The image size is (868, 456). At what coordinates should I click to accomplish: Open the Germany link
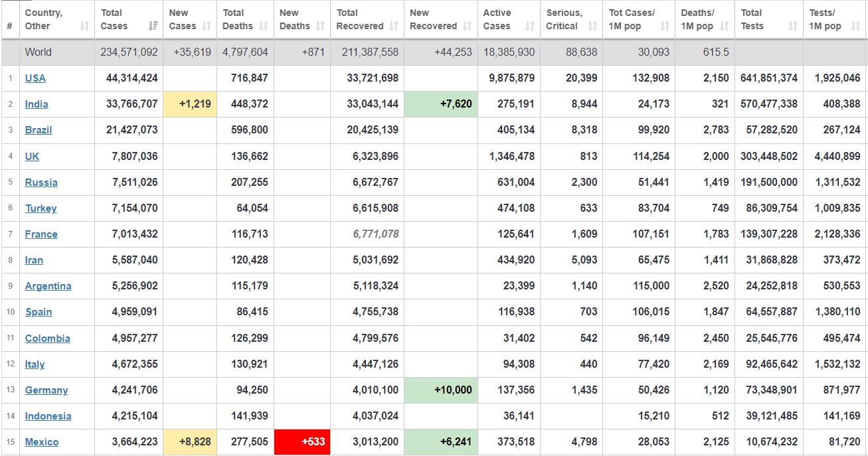pyautogui.click(x=46, y=390)
